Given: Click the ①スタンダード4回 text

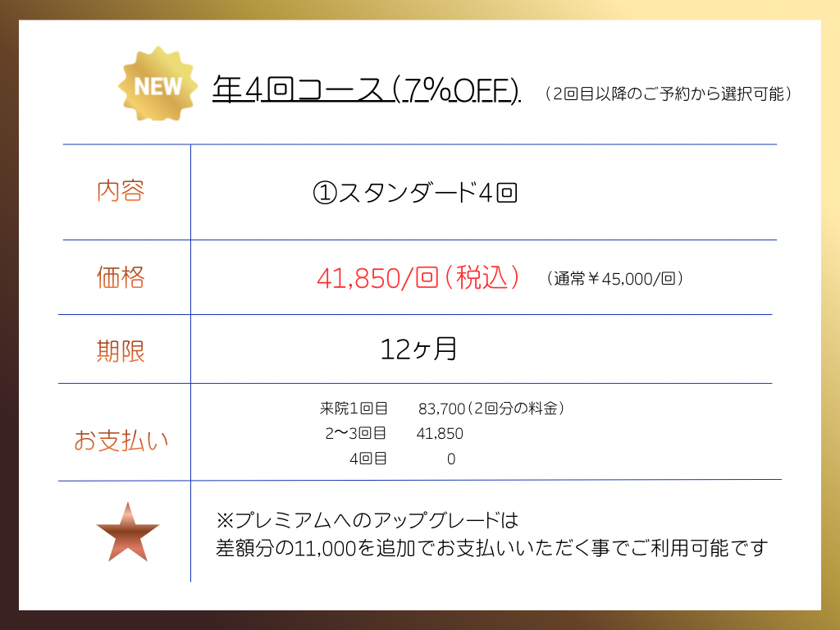Looking at the screenshot, I should (415, 193).
